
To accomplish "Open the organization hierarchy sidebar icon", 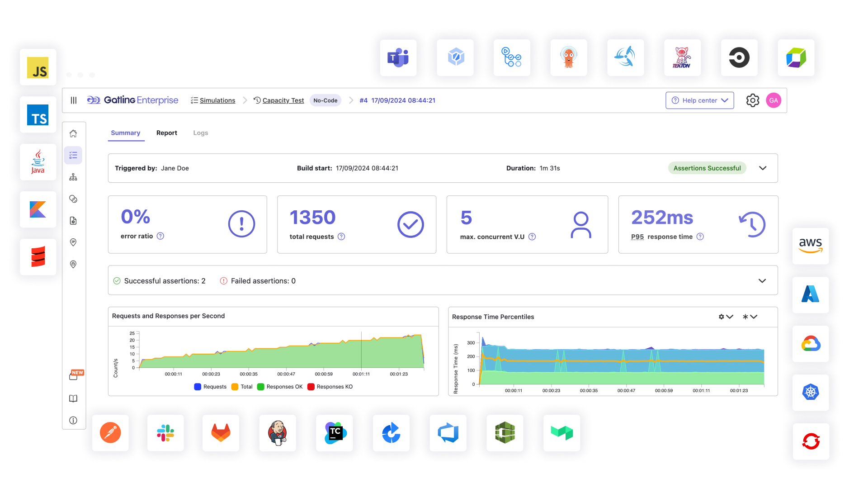I will 73,177.
